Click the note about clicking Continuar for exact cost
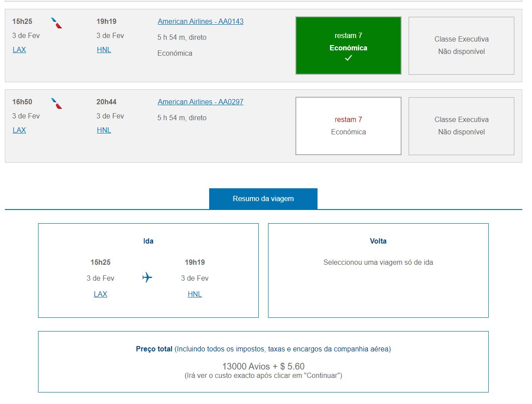This screenshot has height=404, width=532. (263, 376)
